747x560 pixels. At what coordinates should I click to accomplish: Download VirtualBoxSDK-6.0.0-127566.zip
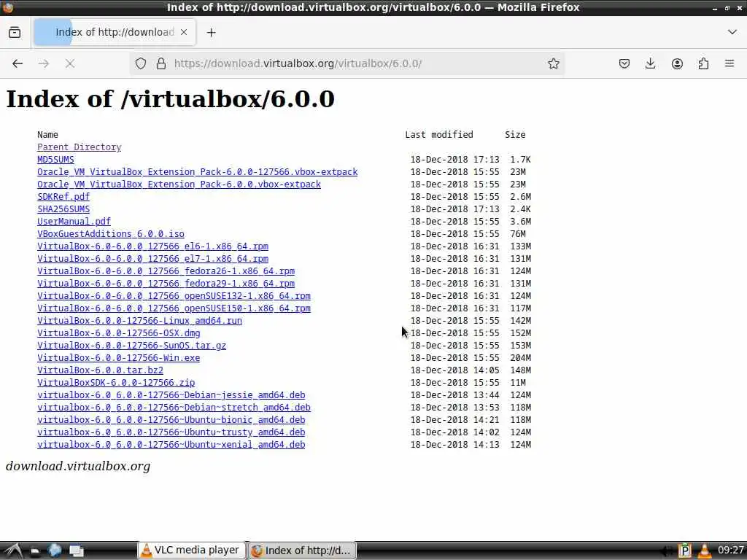(x=116, y=382)
